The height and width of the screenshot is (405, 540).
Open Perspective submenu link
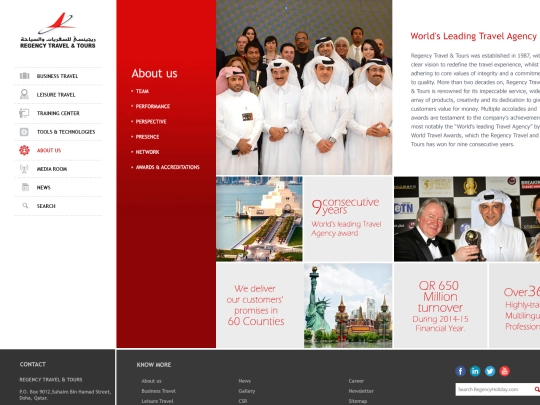151,122
